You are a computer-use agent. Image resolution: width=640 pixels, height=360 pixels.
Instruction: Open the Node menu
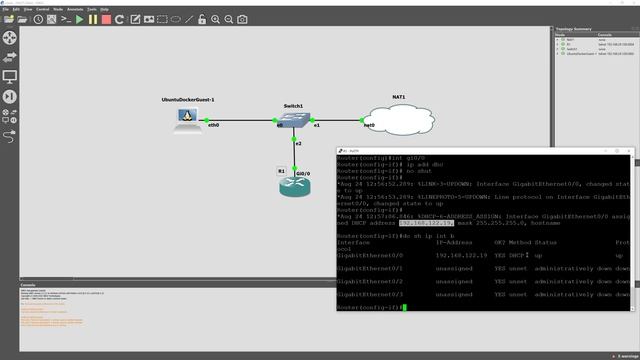point(58,9)
